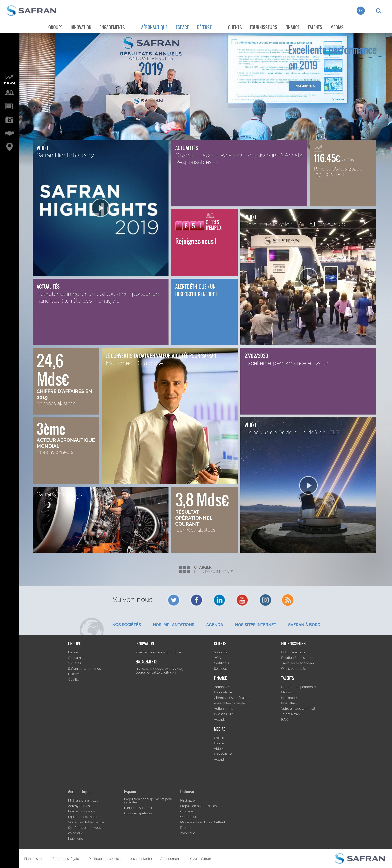This screenshot has width=392, height=868.
Task: Open the job offers people sidebar icon
Action: [9, 93]
